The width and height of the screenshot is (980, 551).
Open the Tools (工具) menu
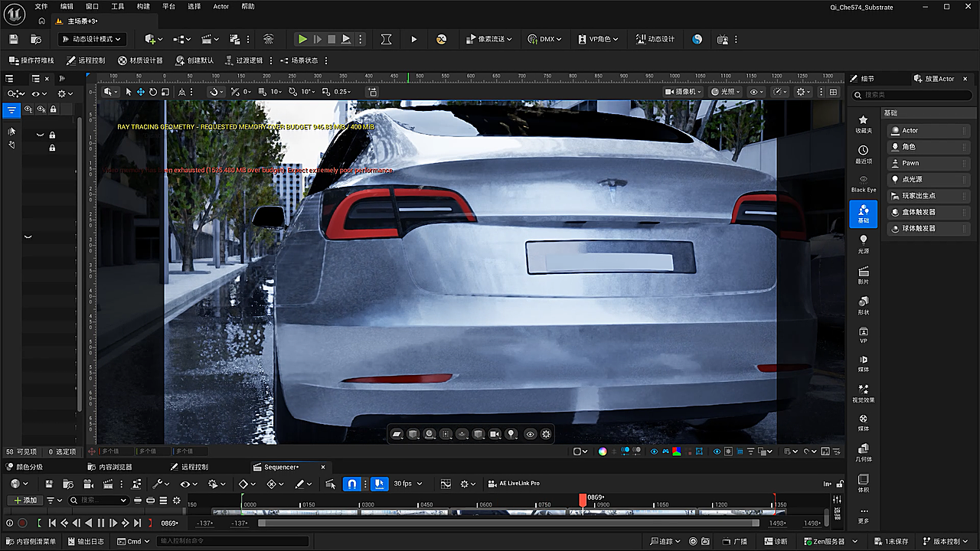(x=117, y=7)
